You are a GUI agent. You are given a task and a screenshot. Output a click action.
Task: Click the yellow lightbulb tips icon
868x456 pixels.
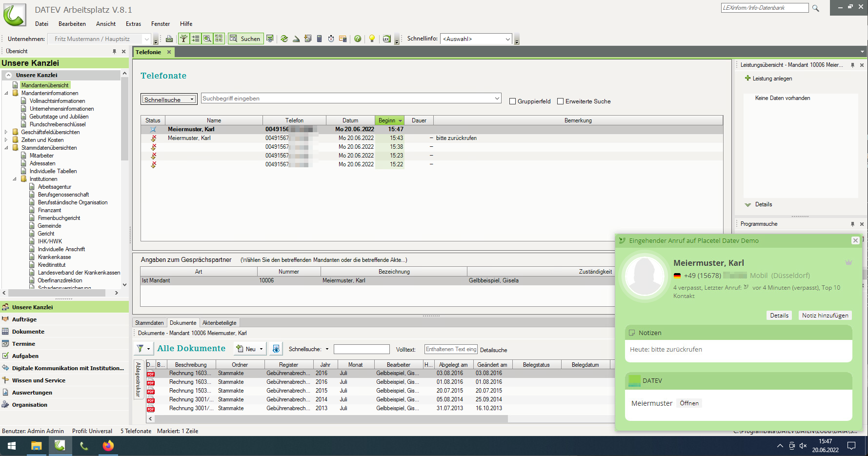point(372,39)
